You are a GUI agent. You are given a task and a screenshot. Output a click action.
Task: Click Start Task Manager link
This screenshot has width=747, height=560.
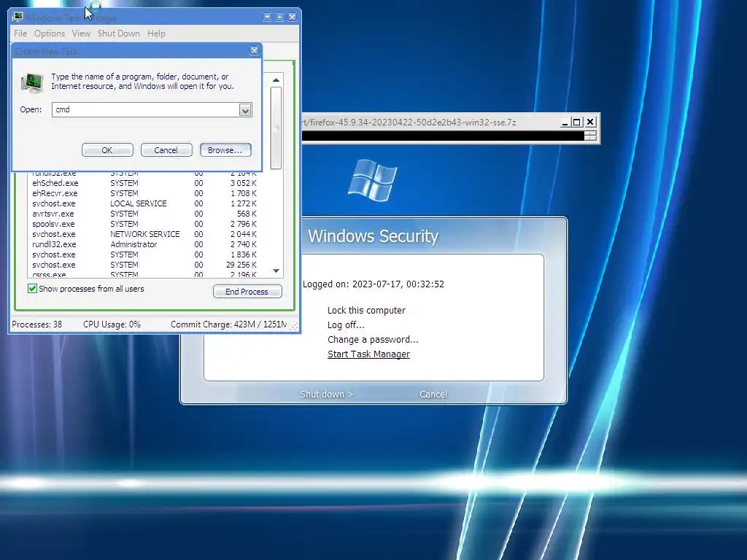[x=368, y=354]
